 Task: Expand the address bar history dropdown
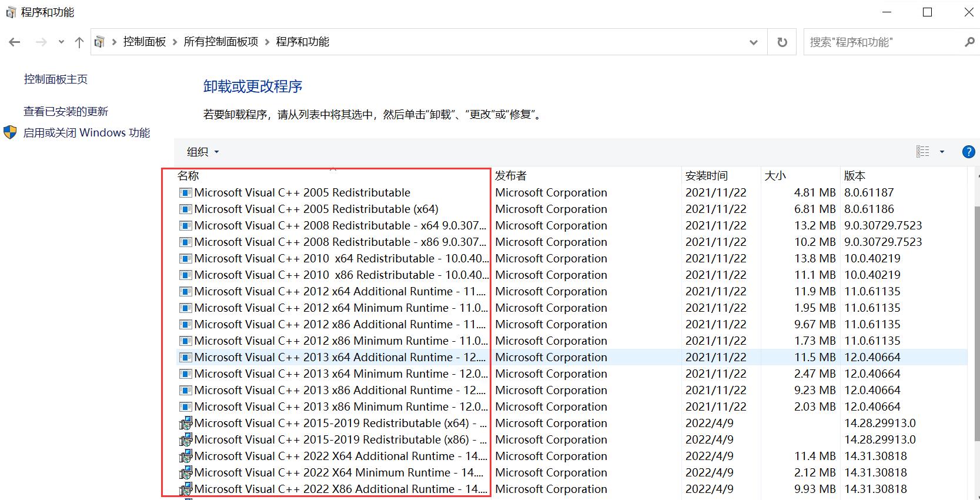pyautogui.click(x=754, y=42)
